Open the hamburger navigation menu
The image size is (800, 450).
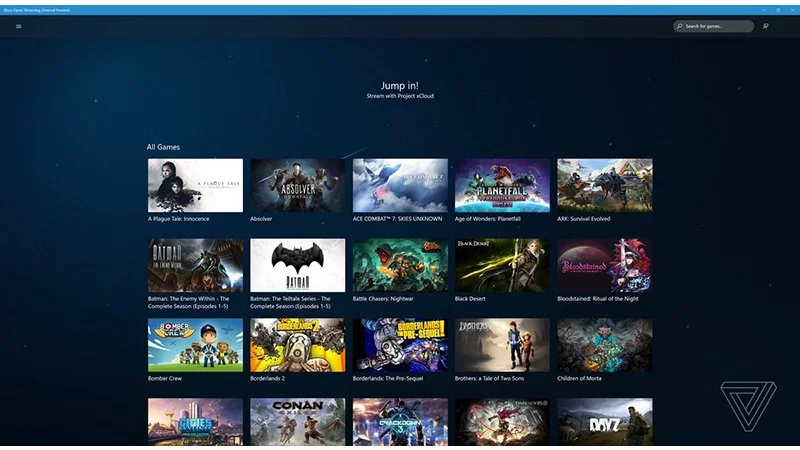point(18,26)
